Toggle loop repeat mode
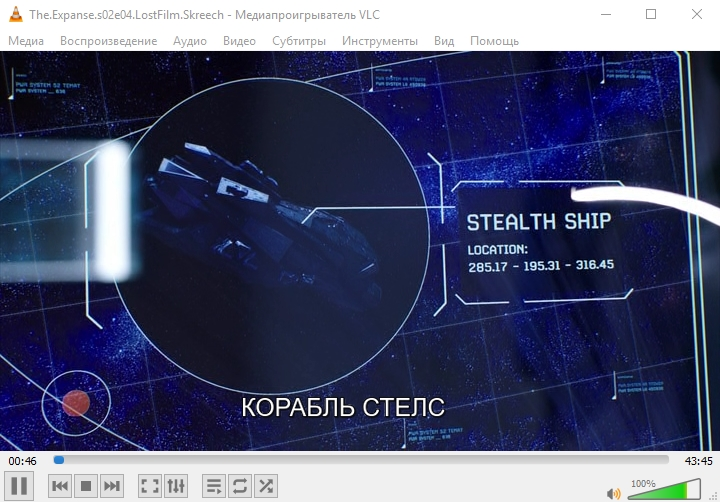This screenshot has width=720, height=502. click(240, 486)
